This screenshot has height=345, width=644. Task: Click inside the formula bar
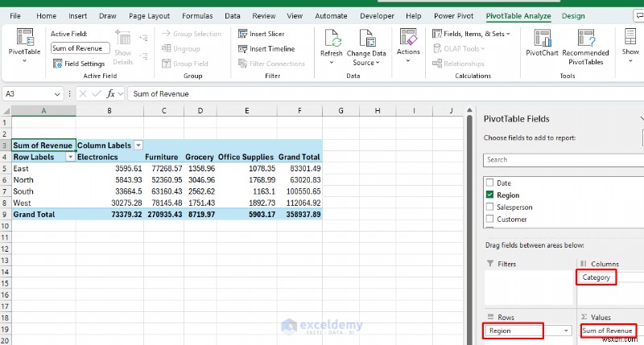pos(386,94)
